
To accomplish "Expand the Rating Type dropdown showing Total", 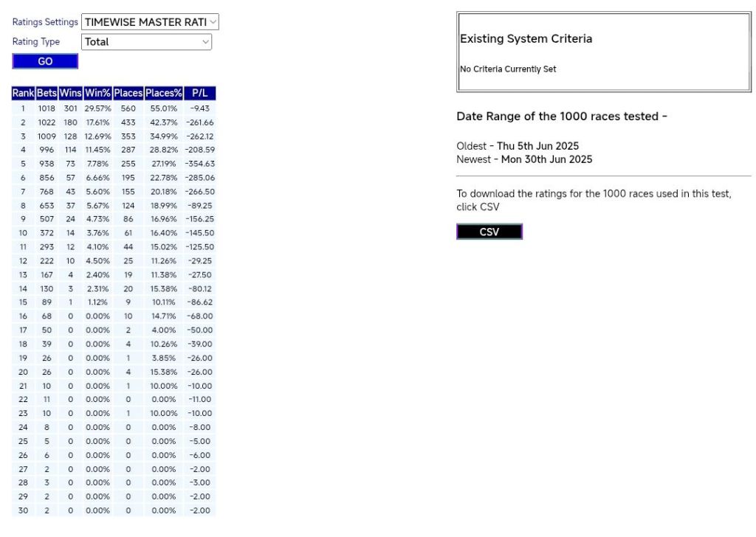I will coord(147,42).
